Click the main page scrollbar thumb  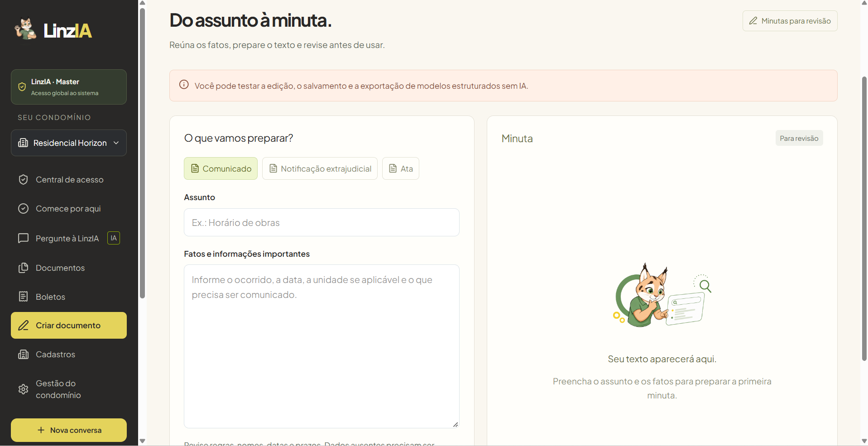tap(864, 218)
